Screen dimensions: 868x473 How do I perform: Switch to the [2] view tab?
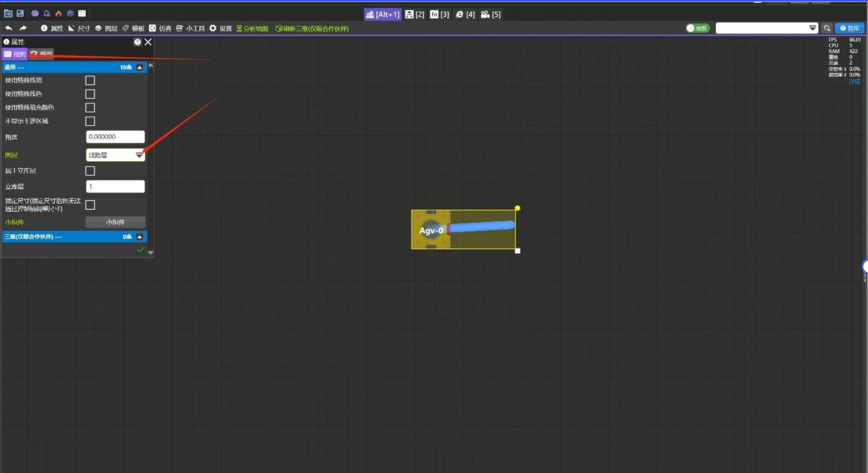tap(415, 15)
